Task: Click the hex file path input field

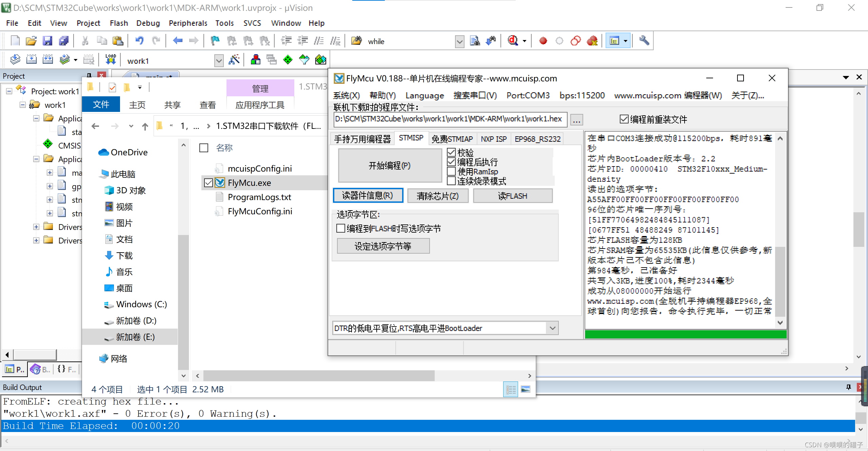Action: 449,119
